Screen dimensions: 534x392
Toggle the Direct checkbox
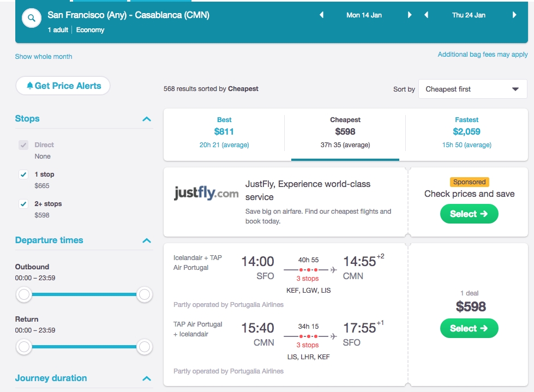tap(23, 145)
